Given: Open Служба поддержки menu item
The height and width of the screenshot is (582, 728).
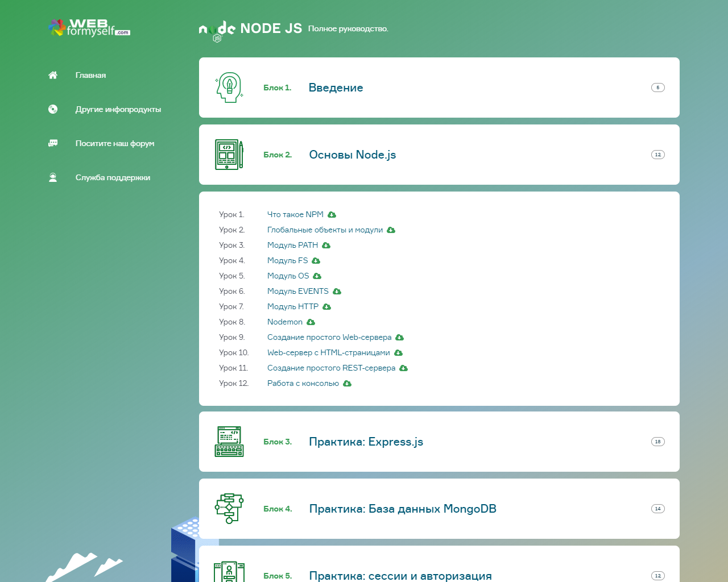Looking at the screenshot, I should (113, 177).
